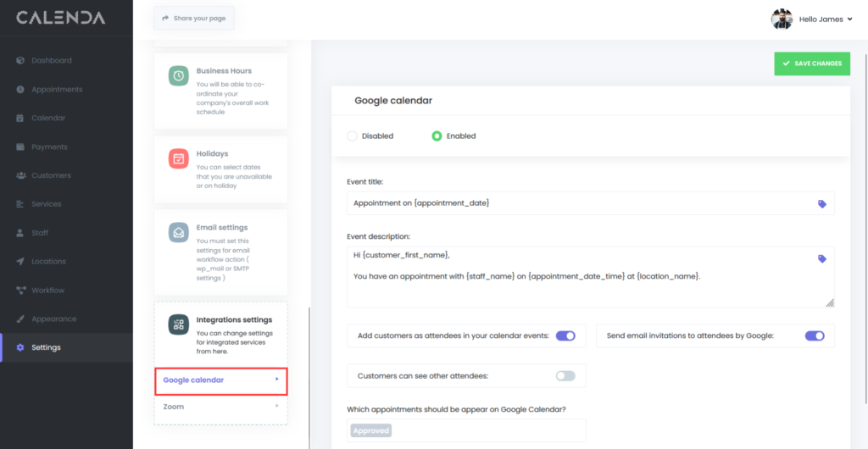Go to Workflow in the sidebar
The height and width of the screenshot is (449, 868).
click(x=47, y=290)
